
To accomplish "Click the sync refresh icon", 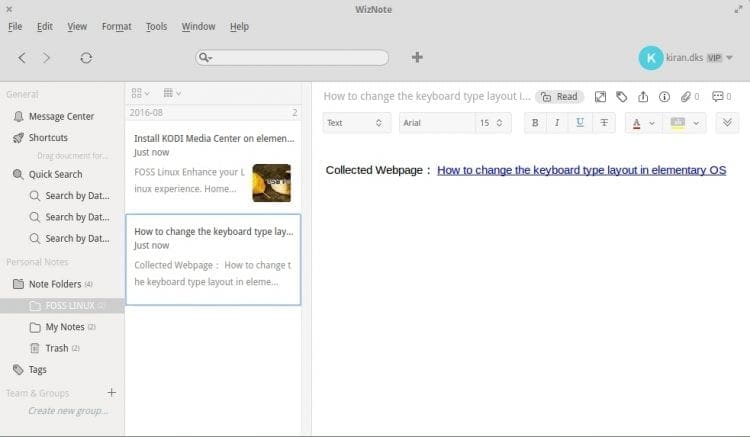I will coord(86,58).
